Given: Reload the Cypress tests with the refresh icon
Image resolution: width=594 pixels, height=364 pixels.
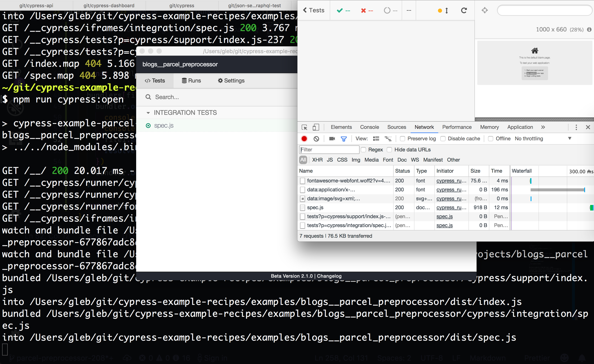Looking at the screenshot, I should point(464,10).
